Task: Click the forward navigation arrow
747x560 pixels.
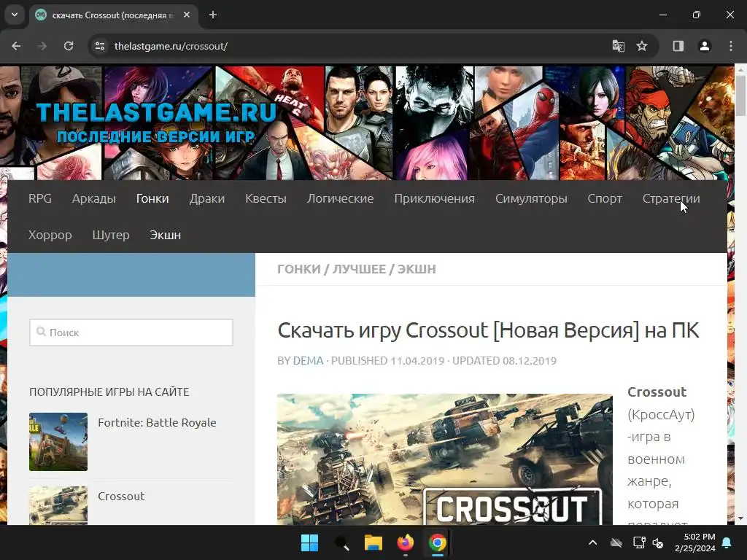Action: pyautogui.click(x=42, y=46)
